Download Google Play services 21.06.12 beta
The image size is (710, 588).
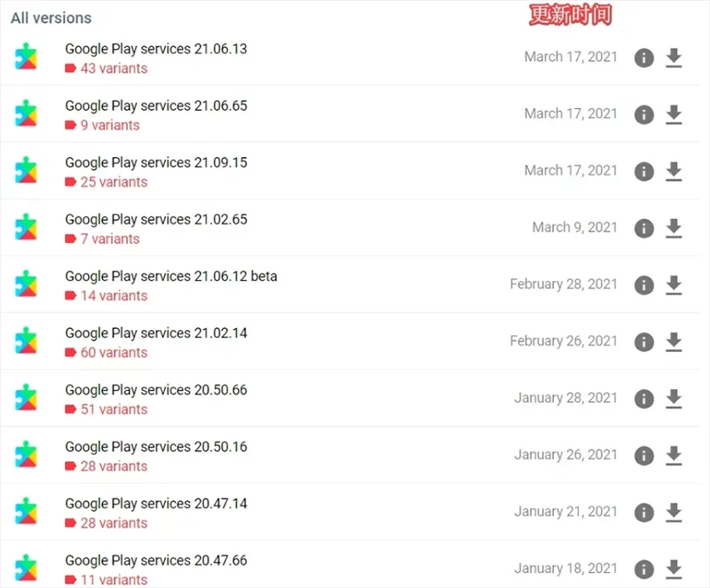pos(674,285)
